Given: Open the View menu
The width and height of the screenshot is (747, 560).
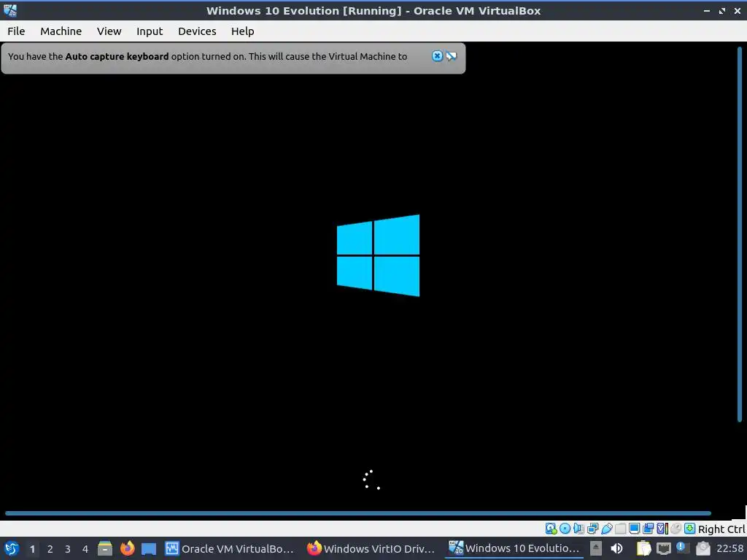Looking at the screenshot, I should pos(109,31).
